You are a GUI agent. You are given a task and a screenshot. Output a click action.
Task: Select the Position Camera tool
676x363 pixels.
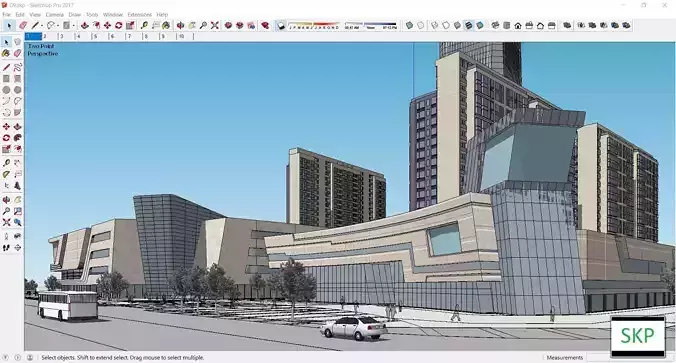(6, 236)
